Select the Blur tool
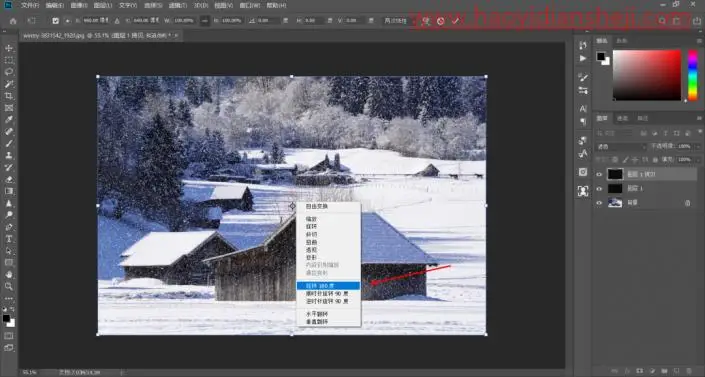 [9, 203]
